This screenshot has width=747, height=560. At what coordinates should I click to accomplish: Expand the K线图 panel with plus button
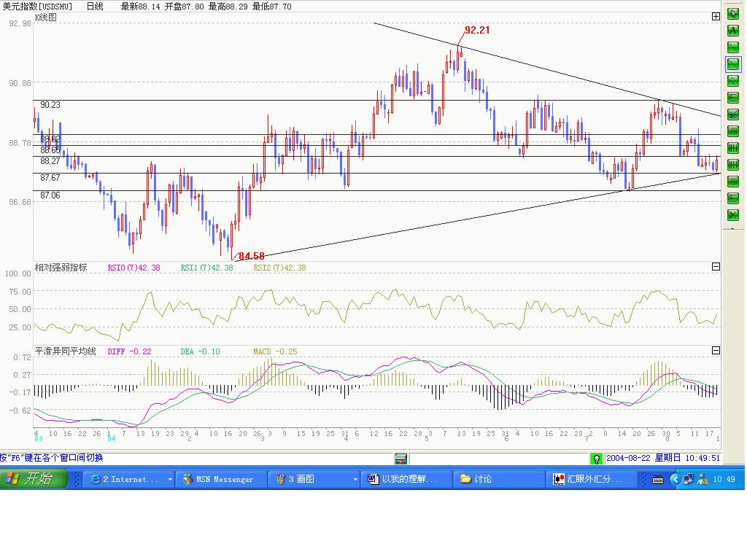[x=716, y=17]
